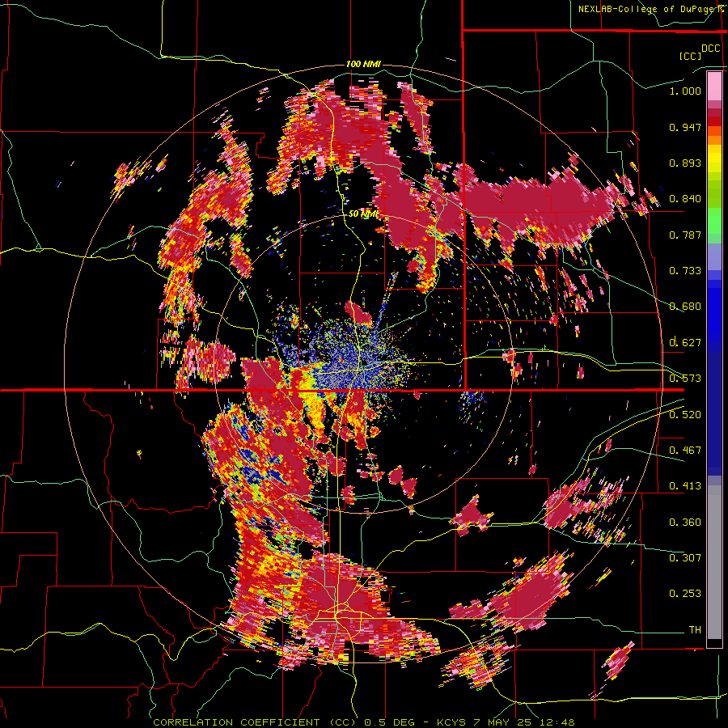
Task: Select the 0.413 legend value
Action: coord(685,486)
